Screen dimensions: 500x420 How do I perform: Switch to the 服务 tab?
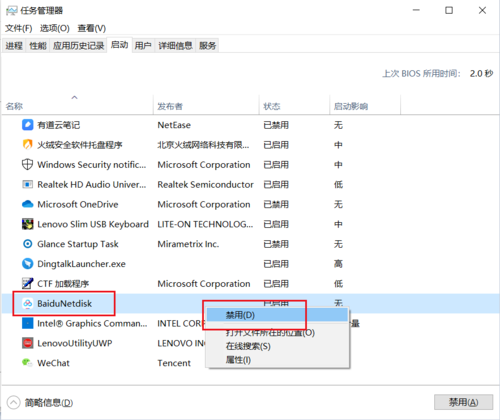point(207,45)
